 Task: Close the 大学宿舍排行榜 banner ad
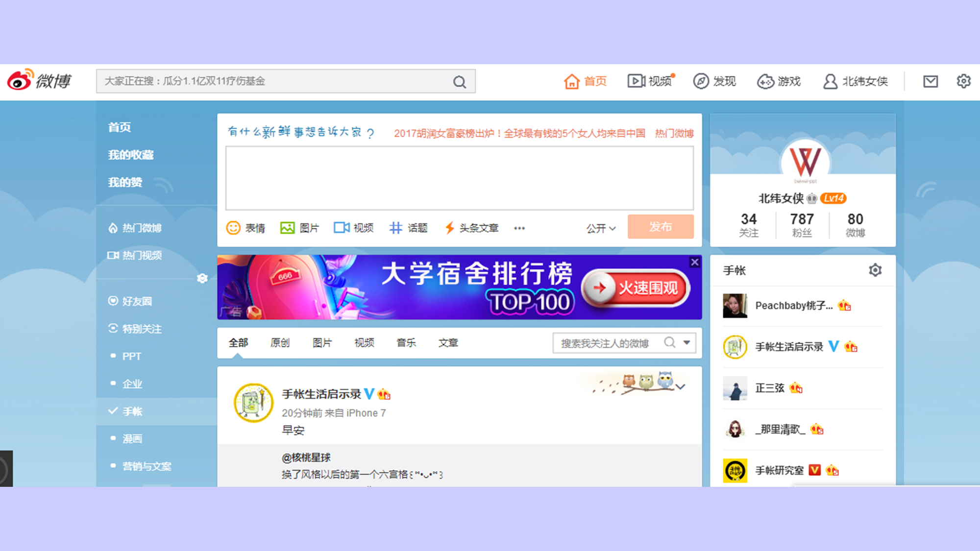coord(694,262)
